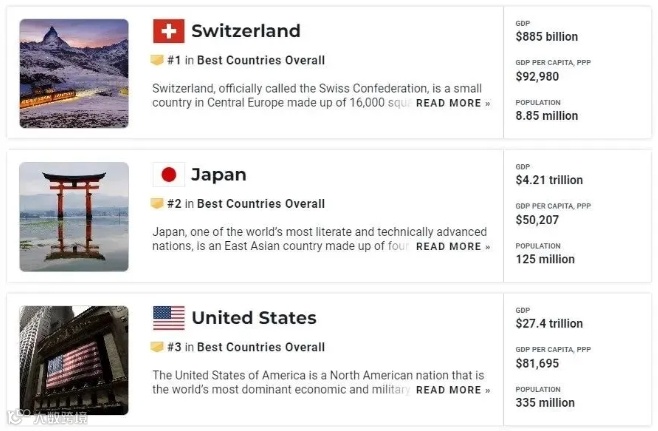The image size is (658, 431).
Task: Open the Japan torii gate thumbnail
Action: (x=74, y=216)
